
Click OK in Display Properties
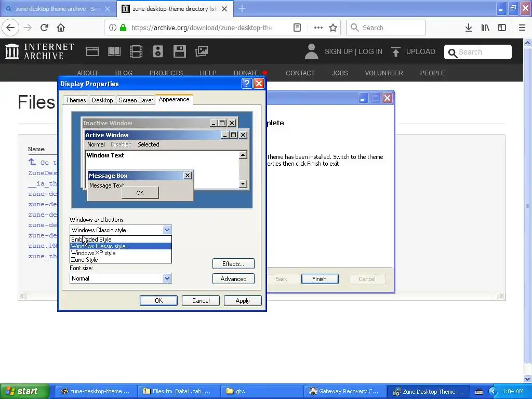click(x=159, y=301)
